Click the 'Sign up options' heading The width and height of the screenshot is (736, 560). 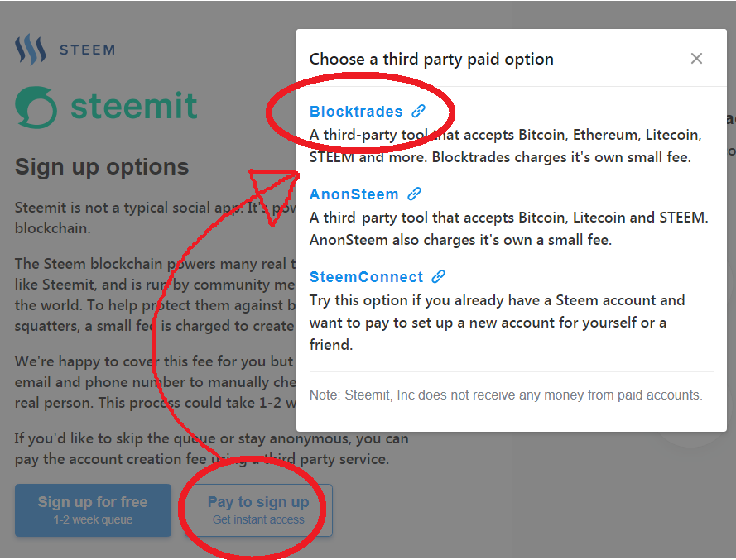[102, 166]
